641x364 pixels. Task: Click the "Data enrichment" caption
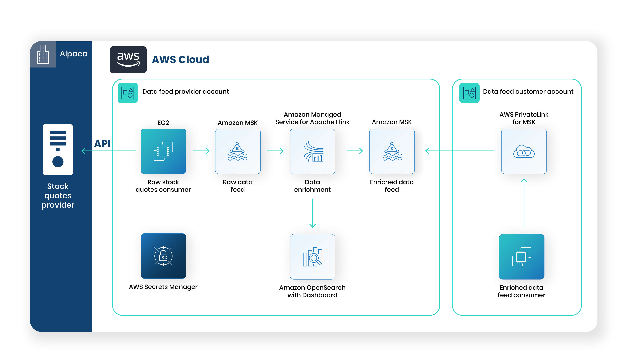[x=312, y=186]
